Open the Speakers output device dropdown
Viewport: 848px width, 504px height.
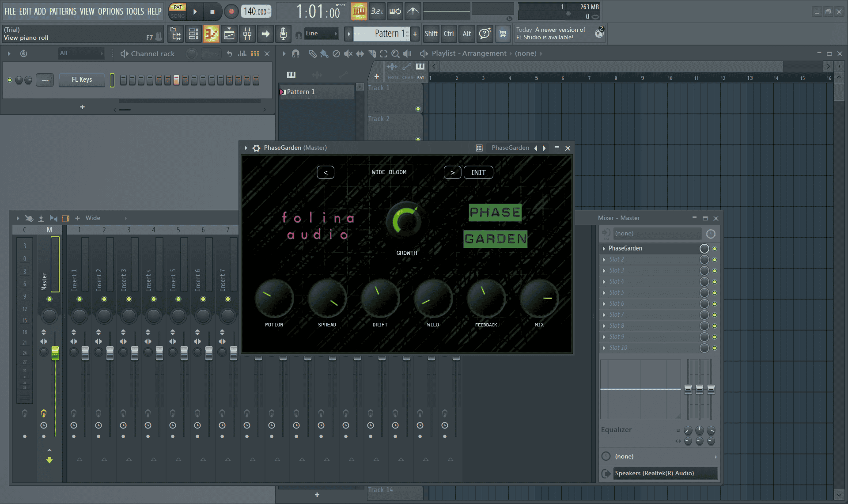tap(665, 474)
